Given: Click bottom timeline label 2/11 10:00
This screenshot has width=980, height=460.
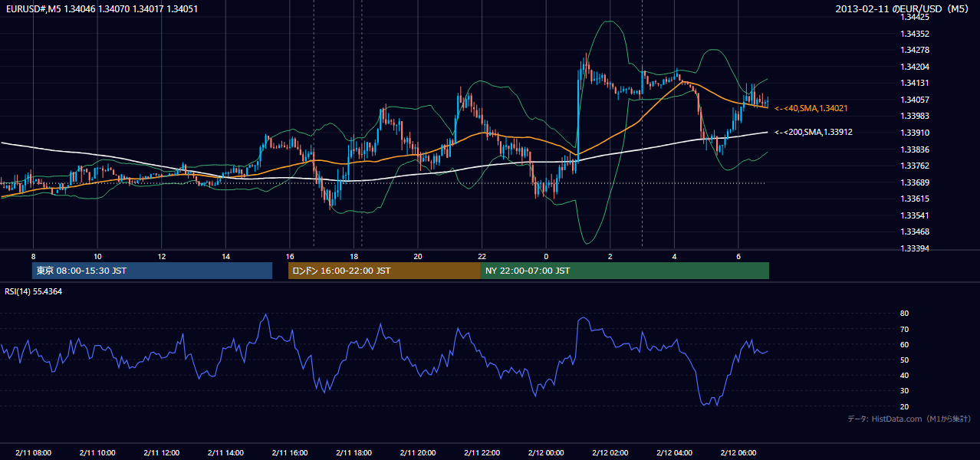Looking at the screenshot, I should [x=97, y=452].
